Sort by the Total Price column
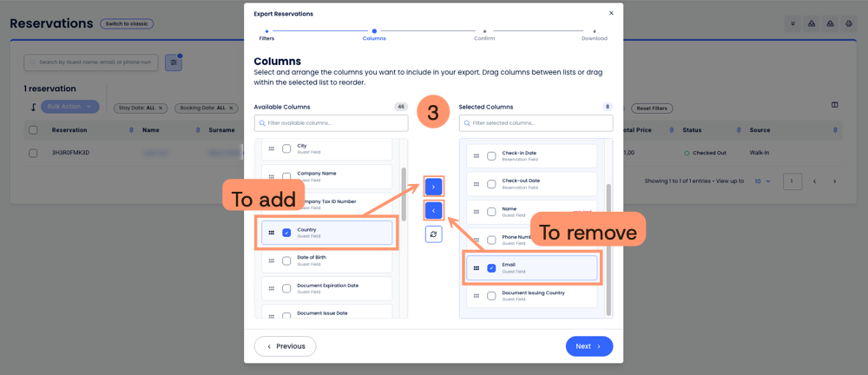This screenshot has height=375, width=868. pyautogui.click(x=672, y=130)
